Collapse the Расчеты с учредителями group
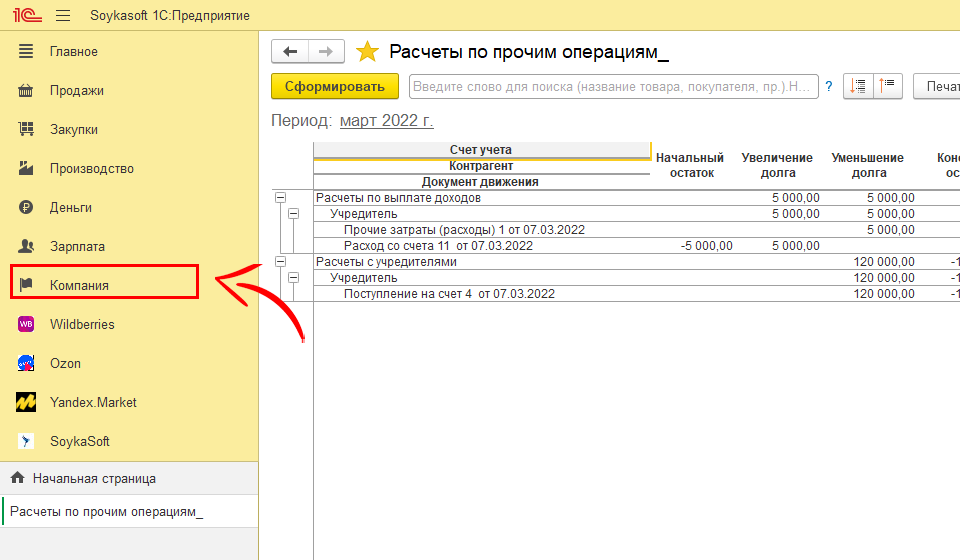The height and width of the screenshot is (560, 960). (x=280, y=262)
